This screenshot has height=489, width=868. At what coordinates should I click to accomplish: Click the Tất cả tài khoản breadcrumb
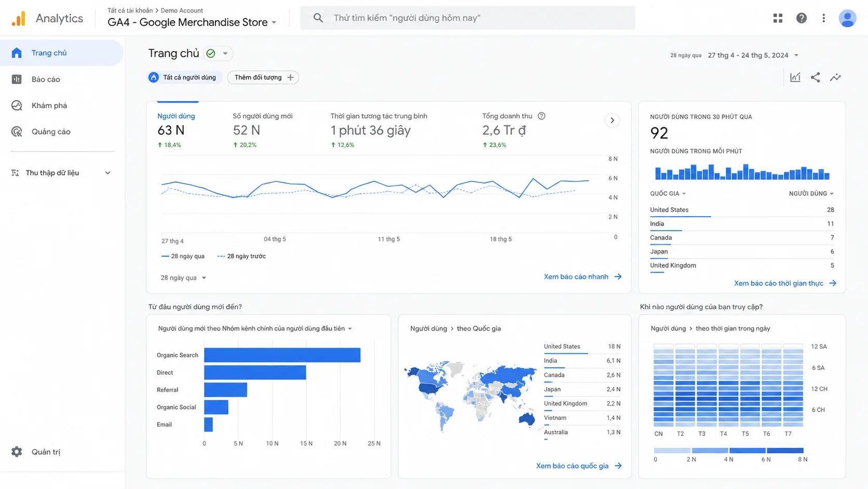point(130,10)
